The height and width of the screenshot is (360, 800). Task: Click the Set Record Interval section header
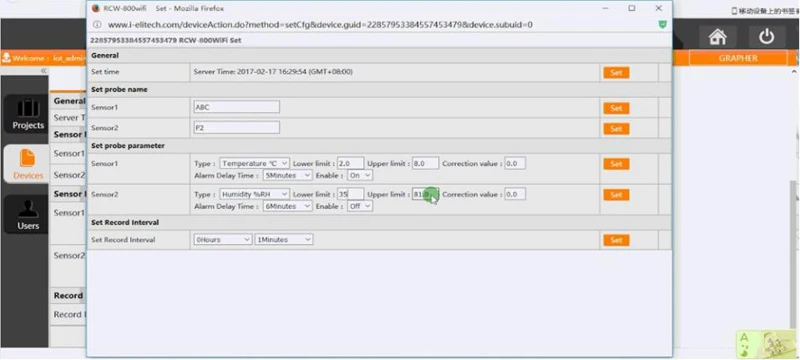click(125, 222)
